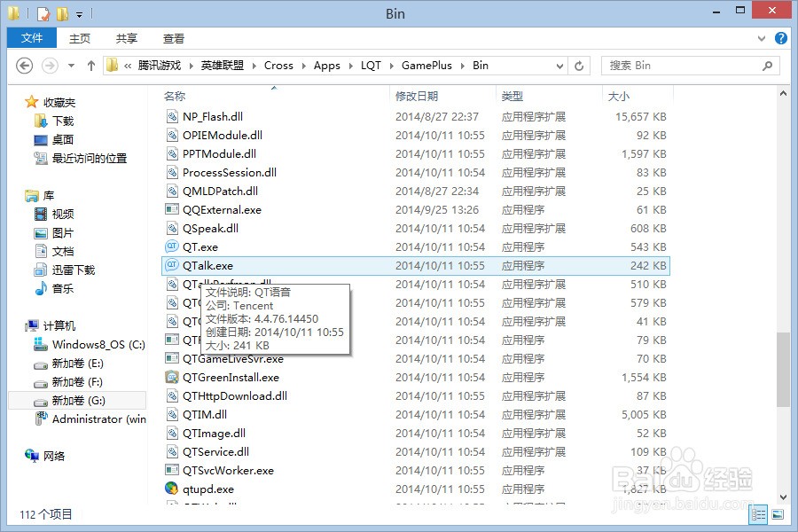798x532 pixels.
Task: Select the qtupd.exe file icon
Action: [x=172, y=489]
